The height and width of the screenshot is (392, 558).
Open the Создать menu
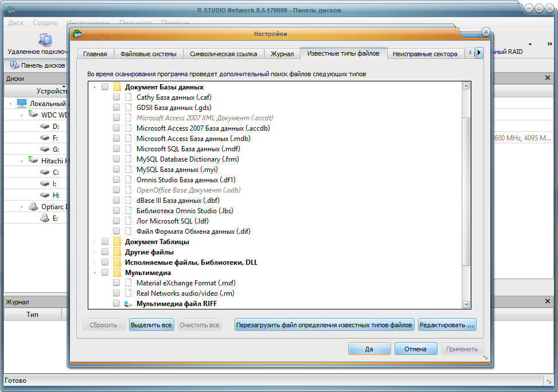tap(45, 23)
